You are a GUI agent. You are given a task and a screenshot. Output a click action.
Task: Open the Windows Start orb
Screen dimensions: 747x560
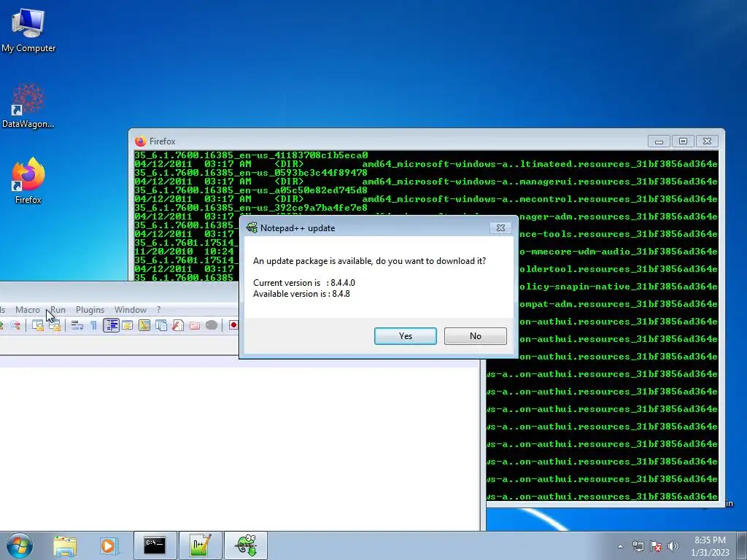pyautogui.click(x=20, y=545)
